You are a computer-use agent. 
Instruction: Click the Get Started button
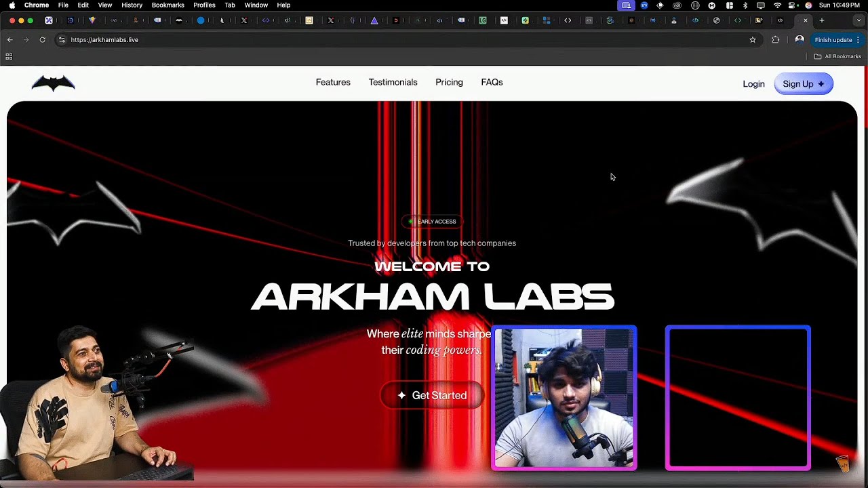point(432,395)
